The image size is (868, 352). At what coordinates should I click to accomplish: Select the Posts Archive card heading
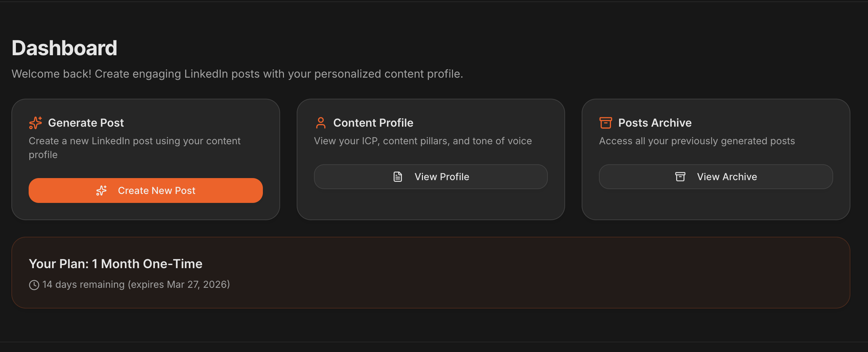tap(655, 123)
